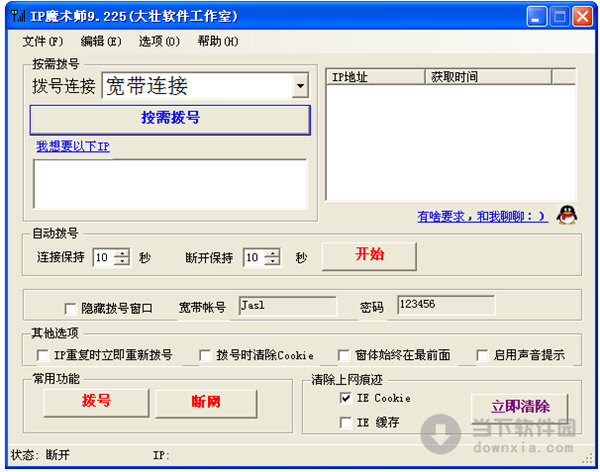Click the 按需拨号 button
The width and height of the screenshot is (600, 472).
[x=170, y=118]
